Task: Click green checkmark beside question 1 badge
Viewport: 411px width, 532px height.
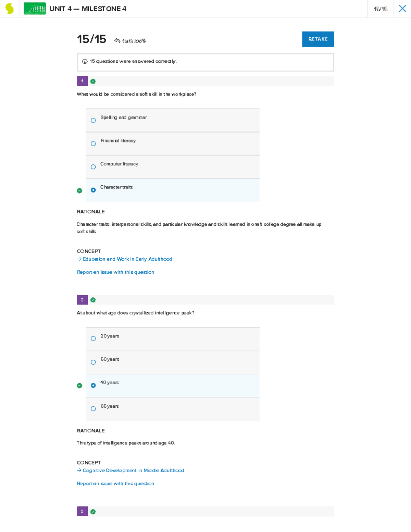Action: 93,82
